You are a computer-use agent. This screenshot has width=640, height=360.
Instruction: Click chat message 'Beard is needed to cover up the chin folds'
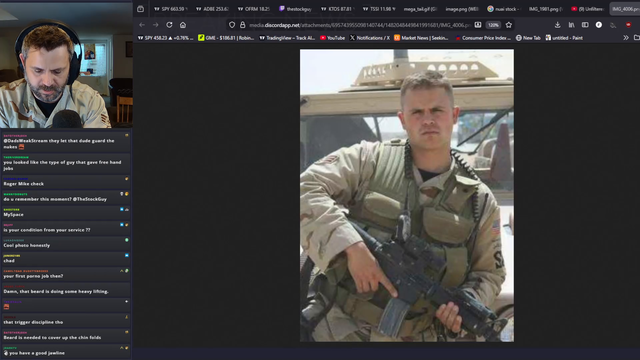(52, 338)
